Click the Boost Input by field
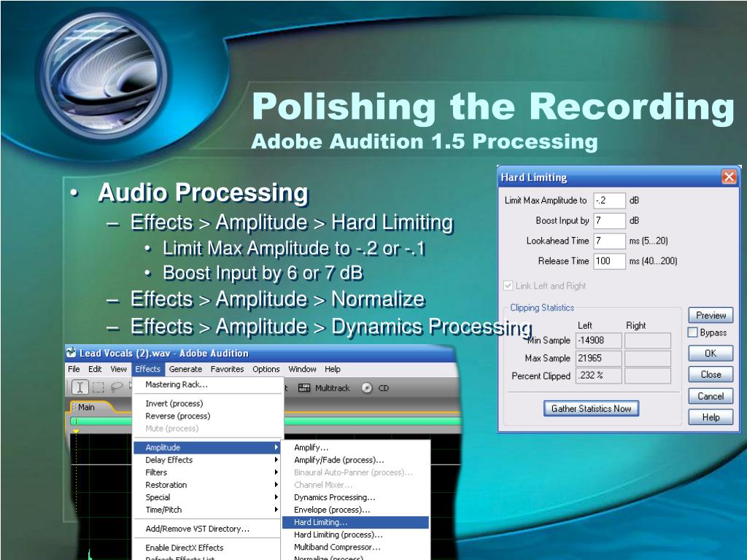Screen dimensions: 747x560 [x=609, y=220]
